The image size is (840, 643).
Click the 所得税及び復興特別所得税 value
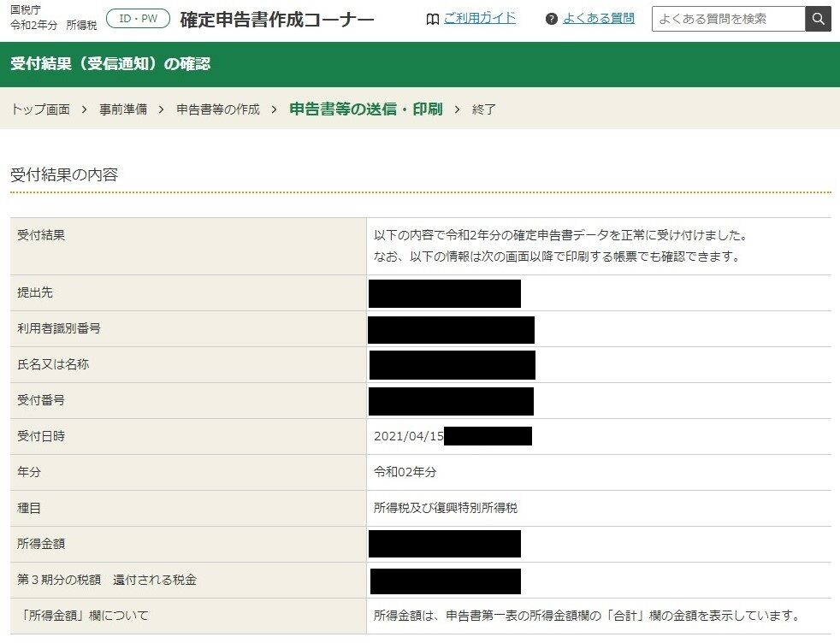(446, 508)
